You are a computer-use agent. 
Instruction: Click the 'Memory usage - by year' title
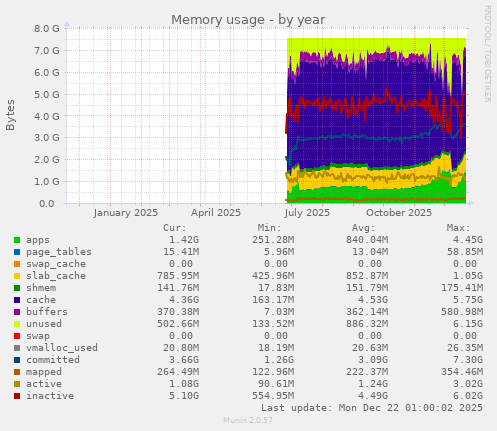(248, 20)
